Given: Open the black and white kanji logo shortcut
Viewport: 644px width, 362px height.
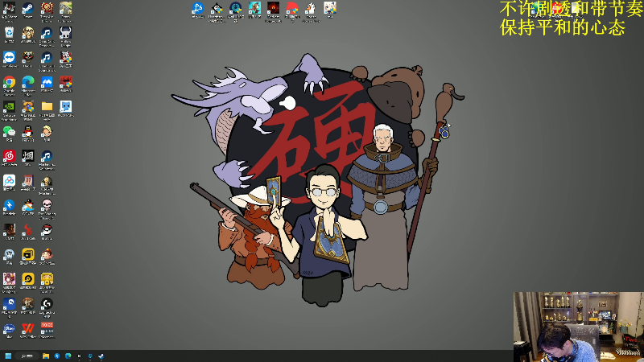Looking at the screenshot, I should [x=28, y=156].
